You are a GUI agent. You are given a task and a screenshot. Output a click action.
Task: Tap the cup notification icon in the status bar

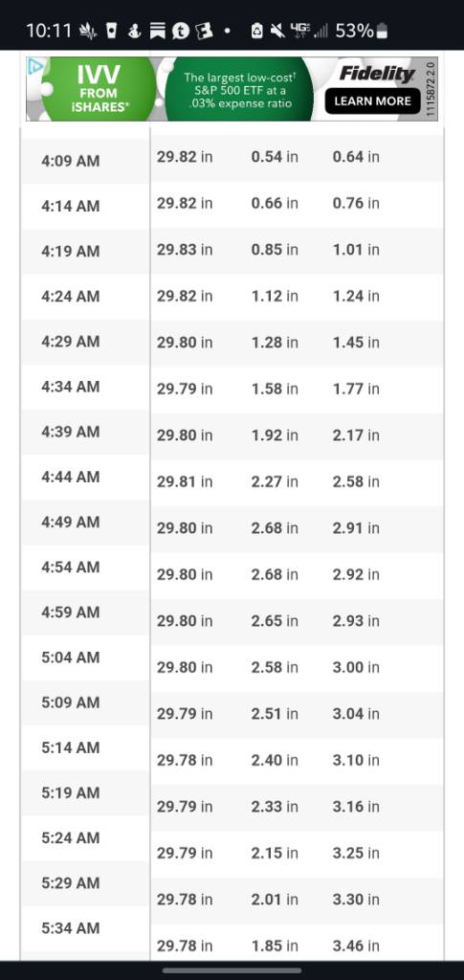click(112, 31)
